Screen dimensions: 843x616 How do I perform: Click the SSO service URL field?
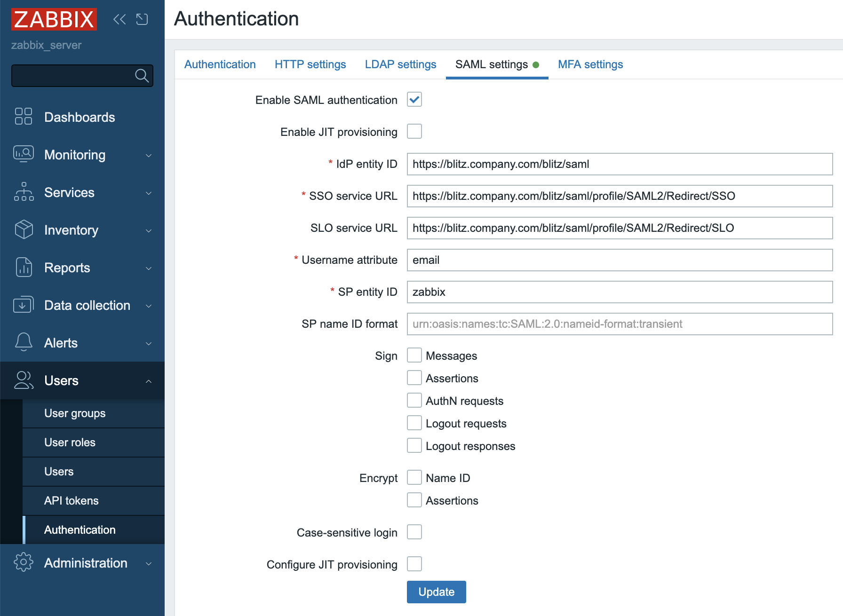(620, 196)
